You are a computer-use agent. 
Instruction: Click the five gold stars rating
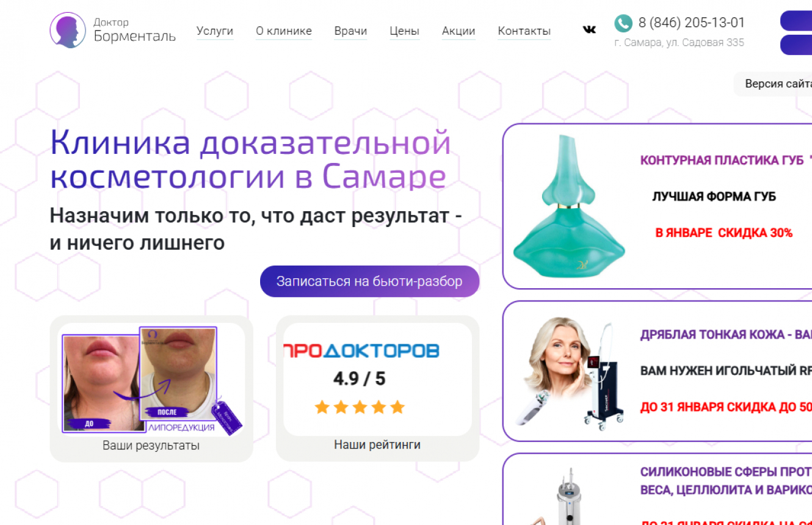360,407
